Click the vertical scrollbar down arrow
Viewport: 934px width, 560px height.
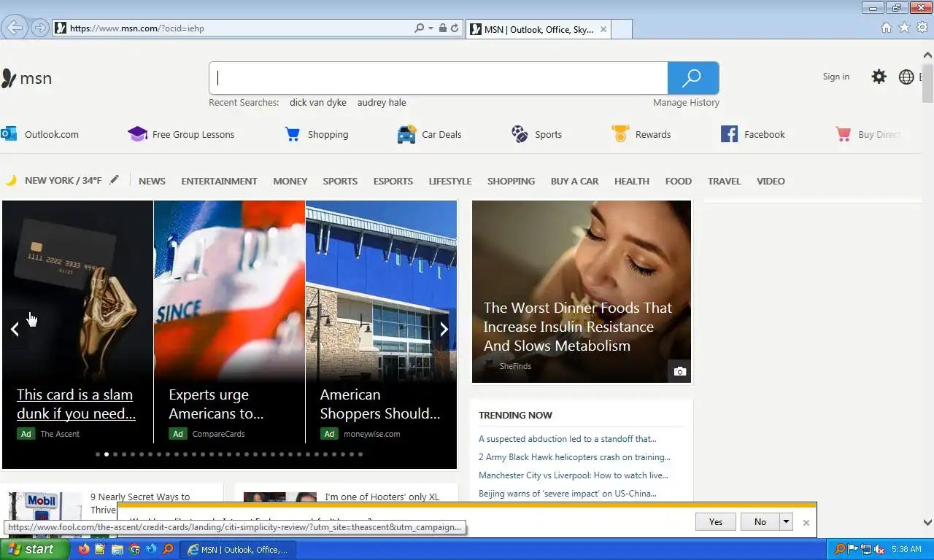coord(927,522)
